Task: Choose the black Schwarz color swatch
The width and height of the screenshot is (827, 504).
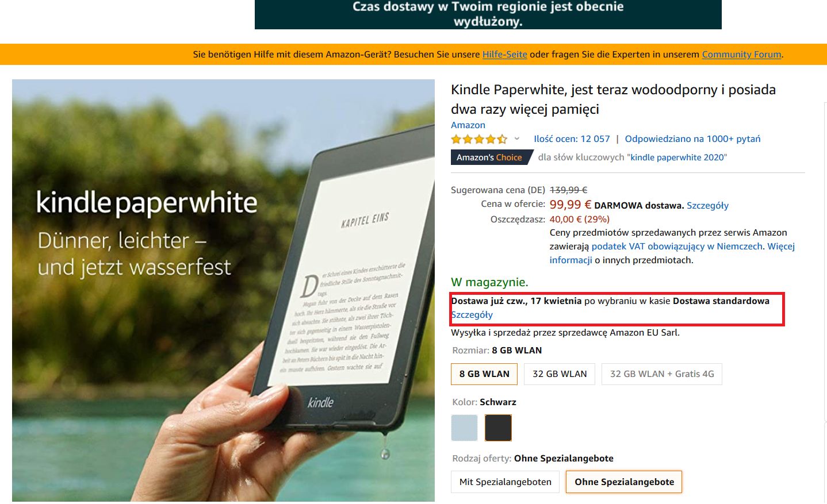Action: click(498, 428)
